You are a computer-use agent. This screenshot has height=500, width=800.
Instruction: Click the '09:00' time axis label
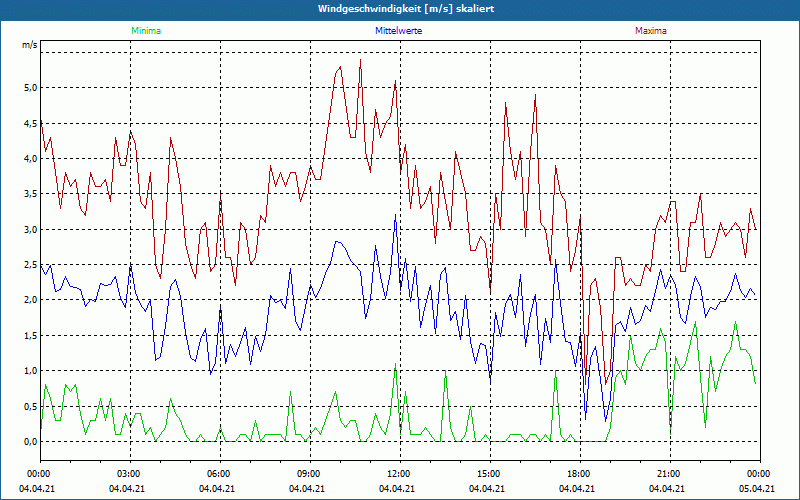(x=310, y=474)
